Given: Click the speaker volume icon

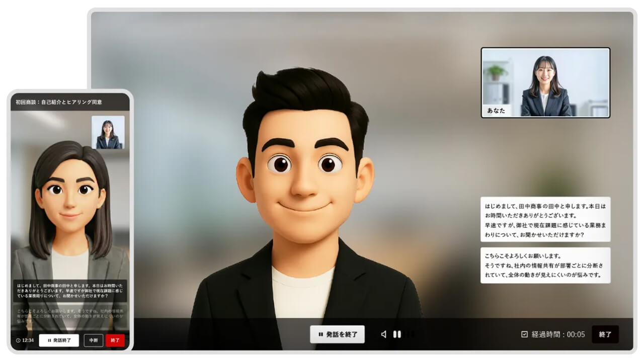Looking at the screenshot, I should click(384, 334).
